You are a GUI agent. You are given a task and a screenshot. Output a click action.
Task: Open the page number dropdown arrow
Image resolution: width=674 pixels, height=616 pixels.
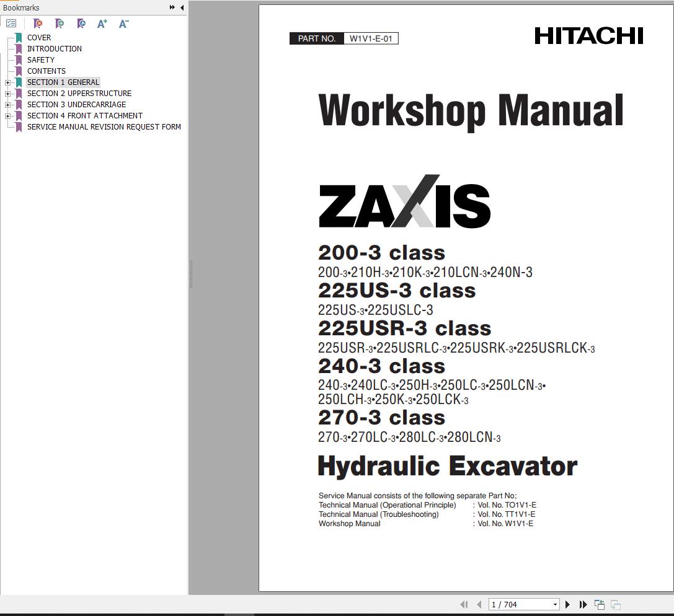pyautogui.click(x=555, y=605)
